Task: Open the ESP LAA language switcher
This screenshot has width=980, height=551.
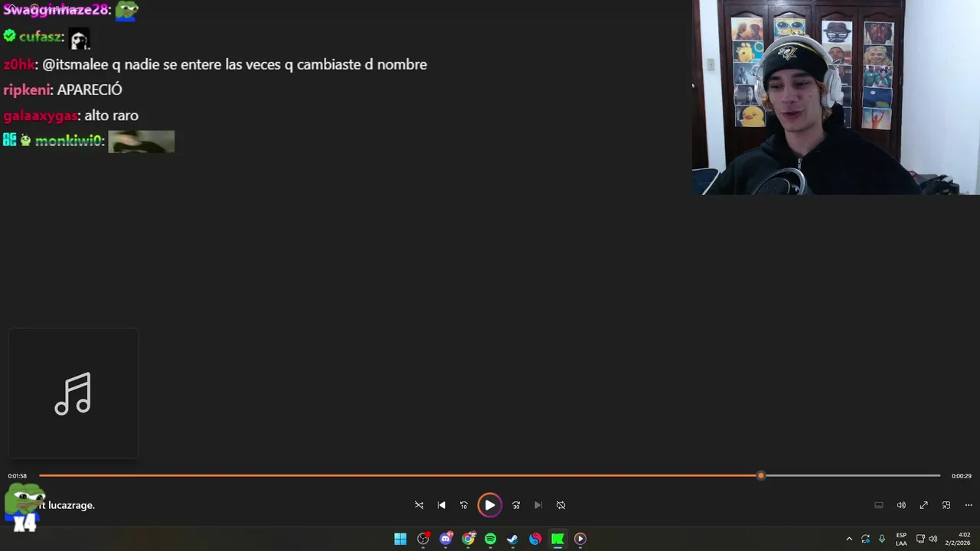Action: pyautogui.click(x=901, y=539)
